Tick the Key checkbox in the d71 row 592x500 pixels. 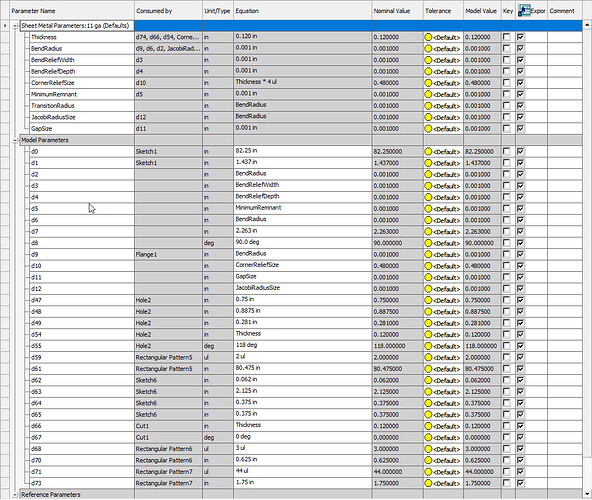click(x=506, y=472)
